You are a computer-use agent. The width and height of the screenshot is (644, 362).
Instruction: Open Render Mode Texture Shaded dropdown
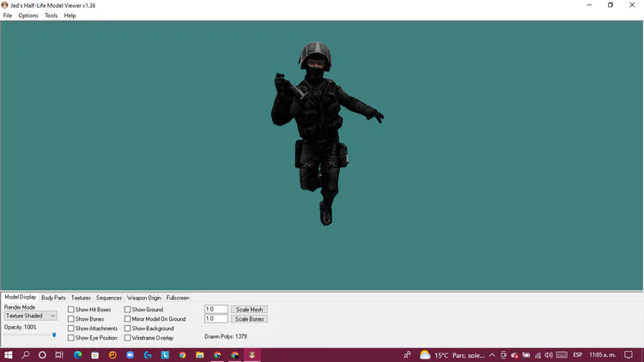click(30, 316)
